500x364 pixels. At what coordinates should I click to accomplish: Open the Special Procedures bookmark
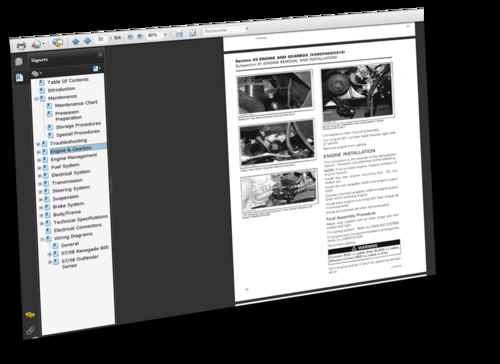(x=78, y=133)
